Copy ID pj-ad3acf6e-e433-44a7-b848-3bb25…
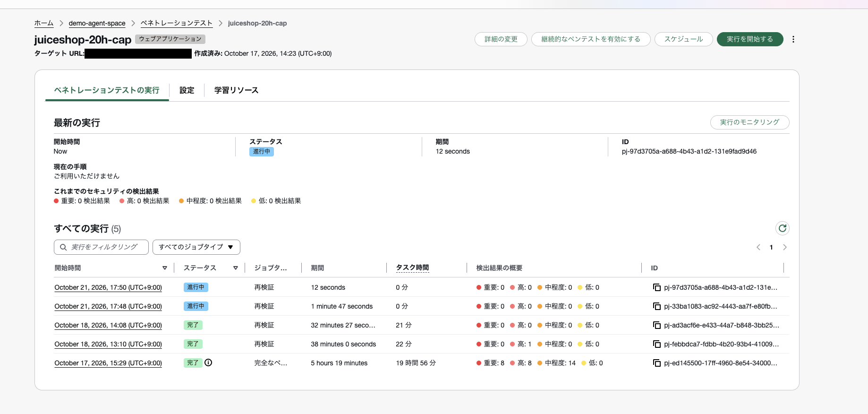This screenshot has width=868, height=414. [x=656, y=325]
